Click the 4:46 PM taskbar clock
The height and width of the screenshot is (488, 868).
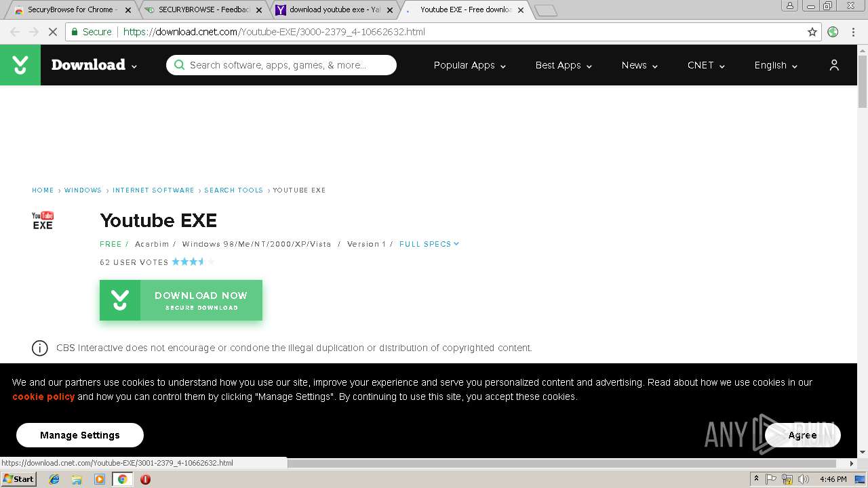833,479
